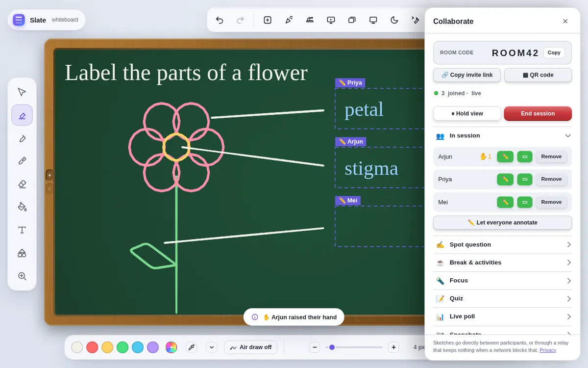Image resolution: width=588 pixels, height=368 pixels.
Task: End the collaboration session
Action: [x=538, y=113]
